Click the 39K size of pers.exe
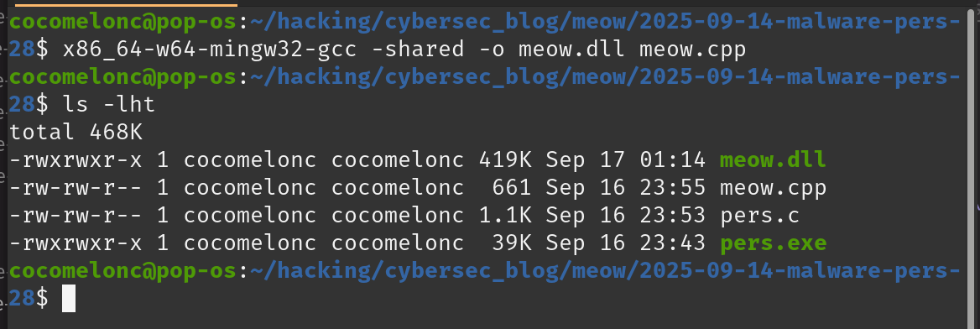This screenshot has width=980, height=329. click(x=513, y=243)
